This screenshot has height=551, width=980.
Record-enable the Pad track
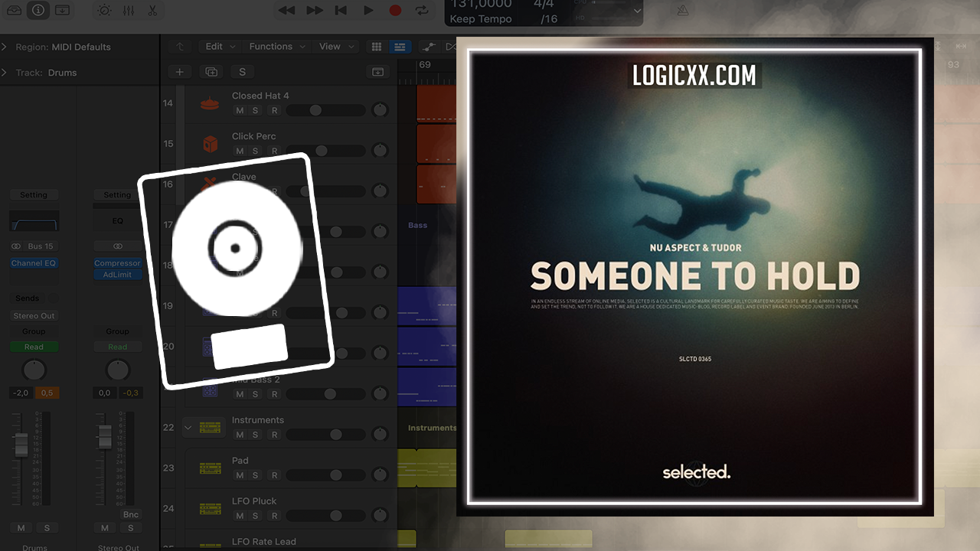[273, 475]
